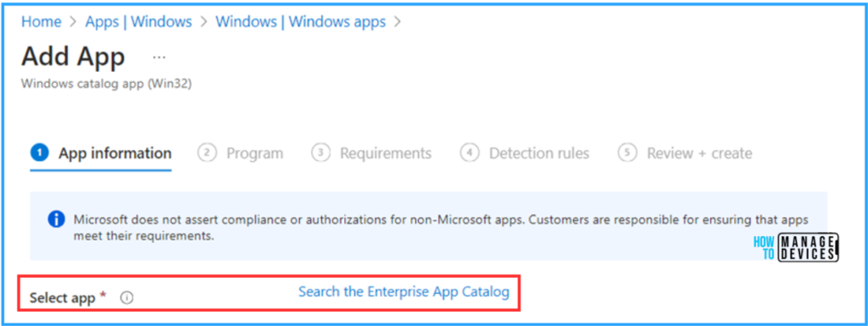868x326 pixels.
Task: Switch to the Requirements step tab
Action: [371, 153]
